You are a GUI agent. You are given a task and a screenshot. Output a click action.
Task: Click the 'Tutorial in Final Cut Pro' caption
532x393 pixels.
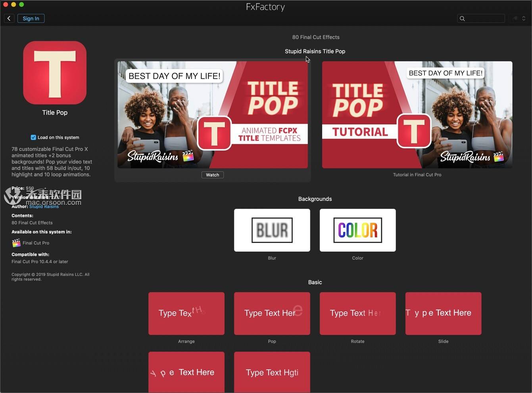pyautogui.click(x=417, y=175)
